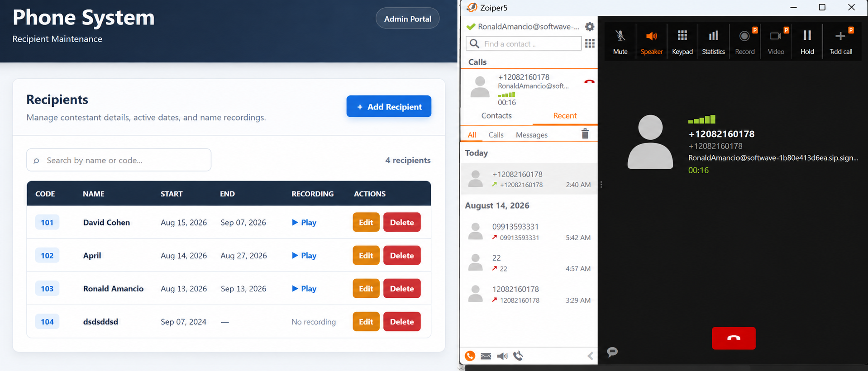Click recipient code 104 badge
This screenshot has height=371, width=868.
47,322
